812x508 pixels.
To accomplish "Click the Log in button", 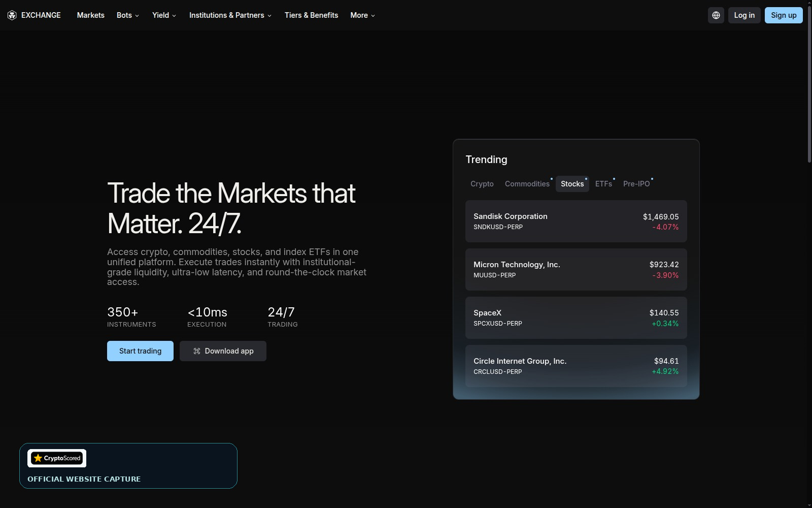I will coord(745,15).
